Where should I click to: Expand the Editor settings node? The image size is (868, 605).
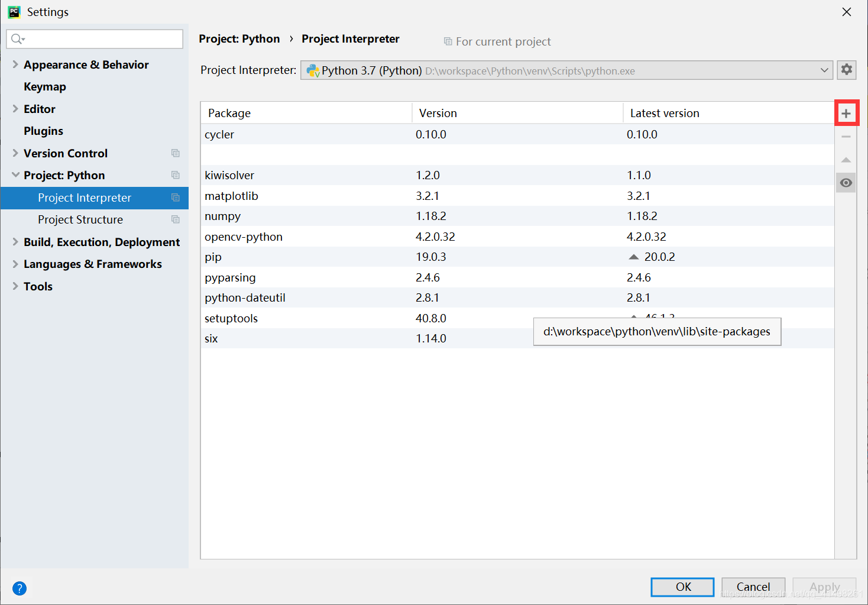click(14, 109)
